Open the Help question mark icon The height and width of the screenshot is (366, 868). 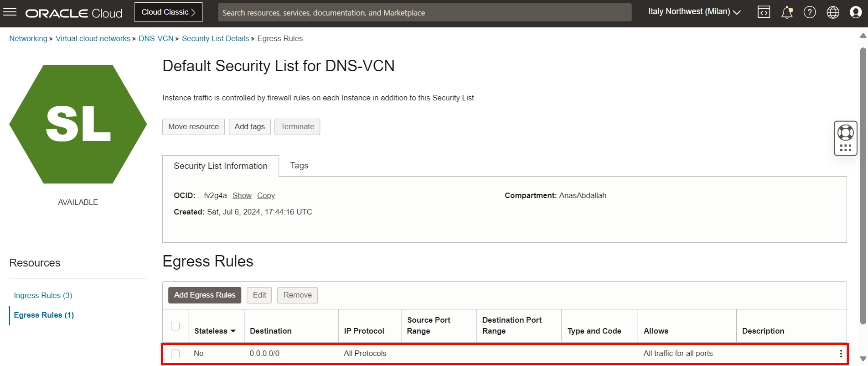(810, 12)
